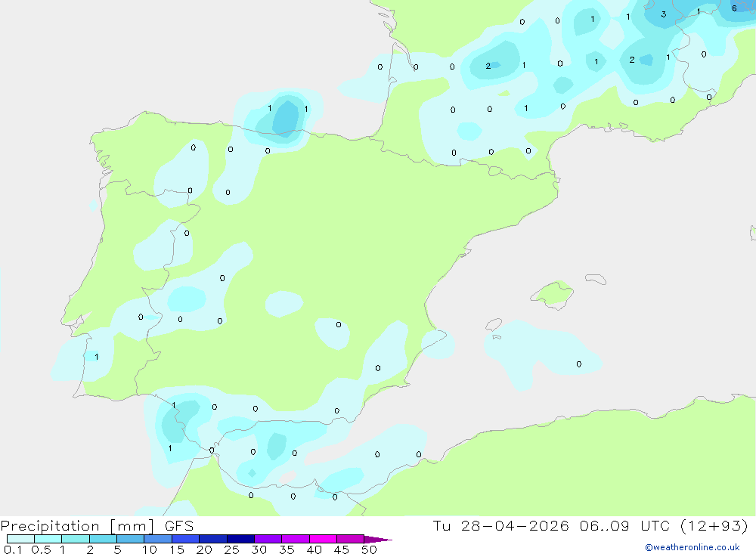The height and width of the screenshot is (554, 756).
Task: Click the '(12+93)' forecast offset text
Action: (714, 525)
